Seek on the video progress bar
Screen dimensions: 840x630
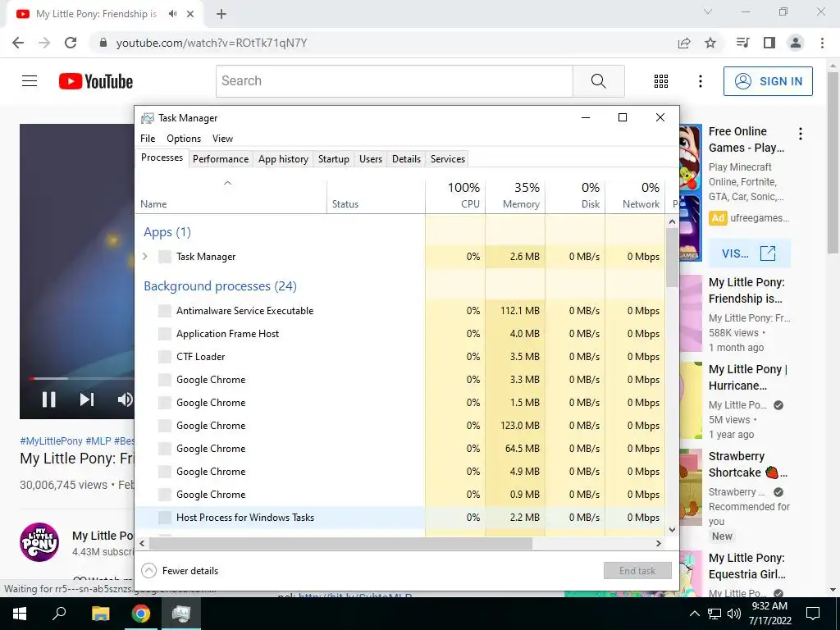[80, 378]
